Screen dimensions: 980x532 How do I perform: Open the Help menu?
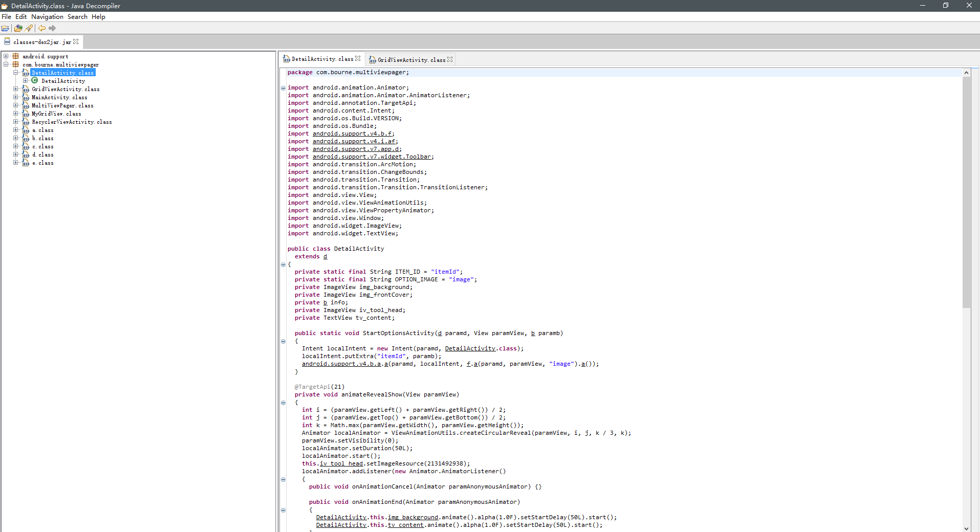point(98,16)
